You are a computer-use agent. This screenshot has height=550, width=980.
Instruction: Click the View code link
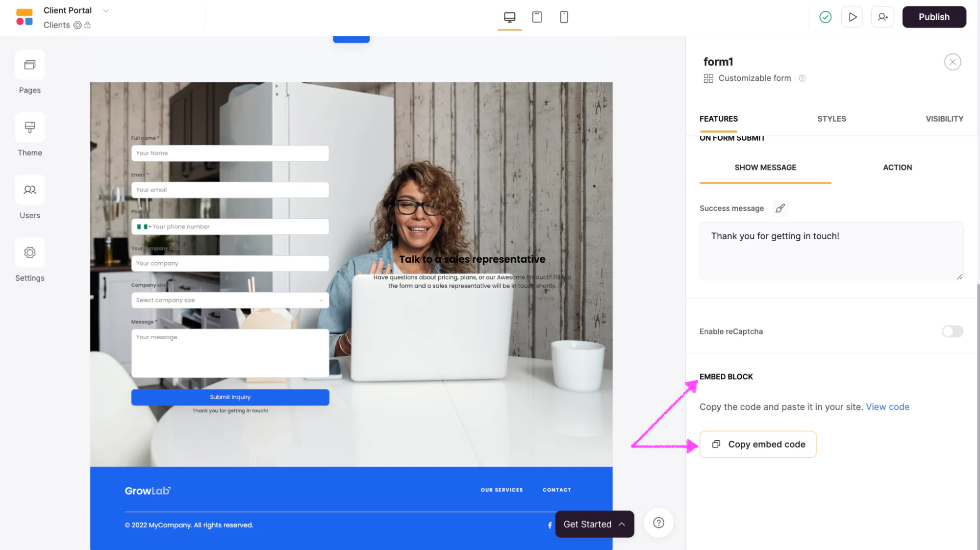887,407
